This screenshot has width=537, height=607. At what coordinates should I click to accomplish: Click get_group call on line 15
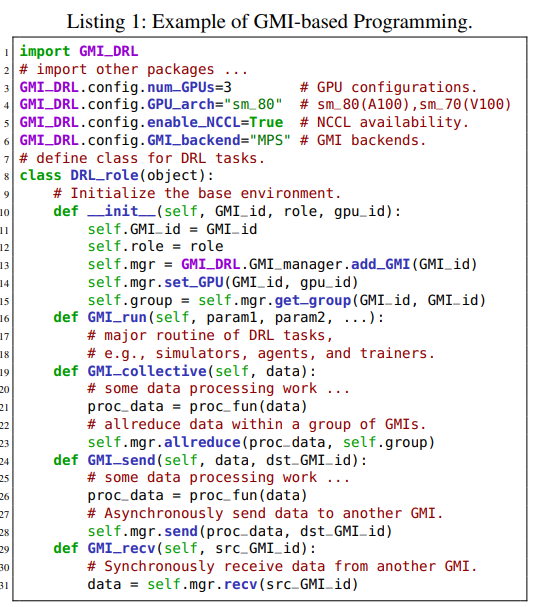coord(313,300)
